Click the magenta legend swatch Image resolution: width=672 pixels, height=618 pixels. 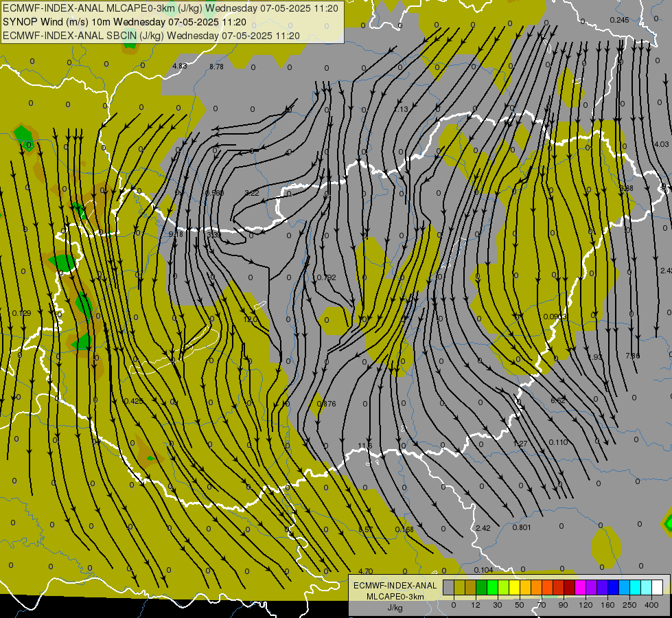580,587
